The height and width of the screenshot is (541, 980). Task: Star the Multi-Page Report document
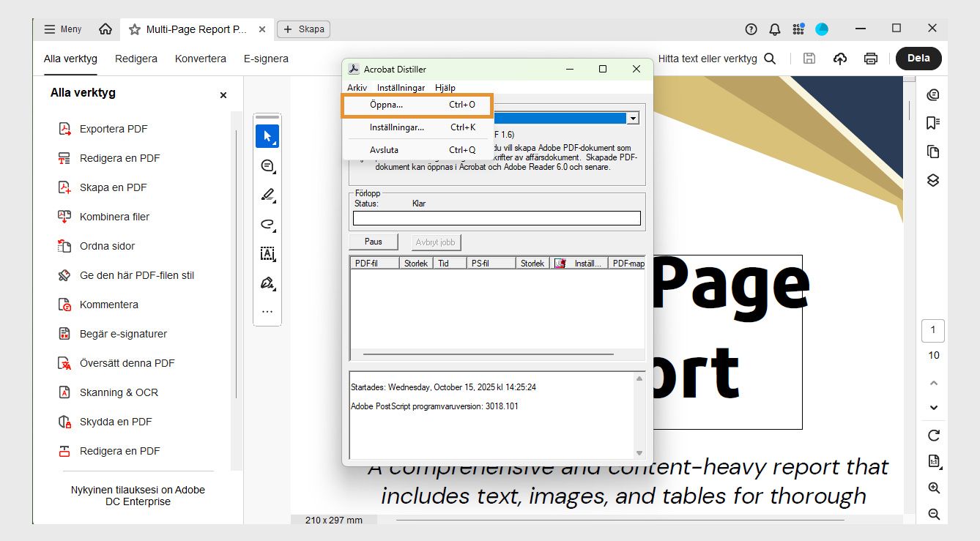tap(135, 29)
